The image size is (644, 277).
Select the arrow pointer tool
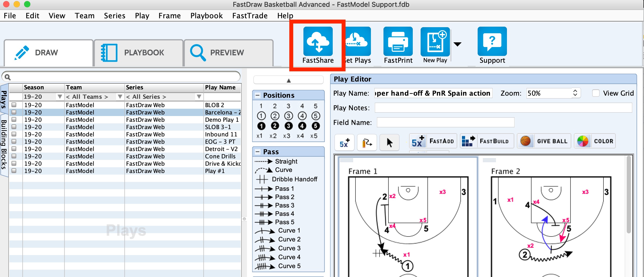pyautogui.click(x=389, y=142)
